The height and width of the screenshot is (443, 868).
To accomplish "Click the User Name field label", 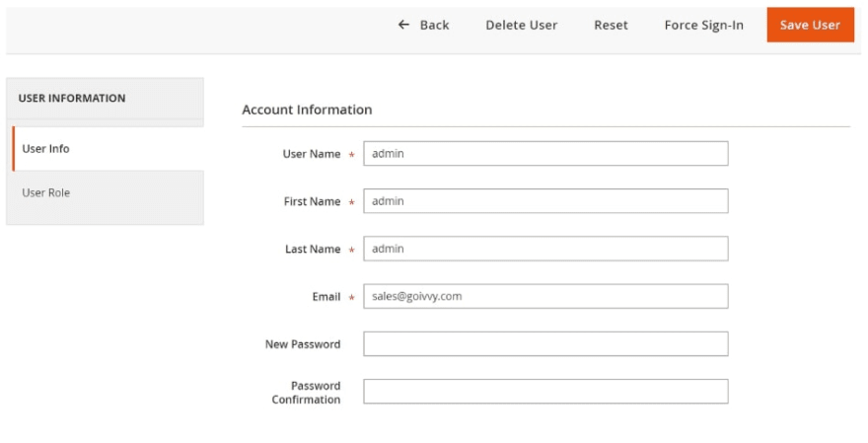I will click(x=312, y=154).
